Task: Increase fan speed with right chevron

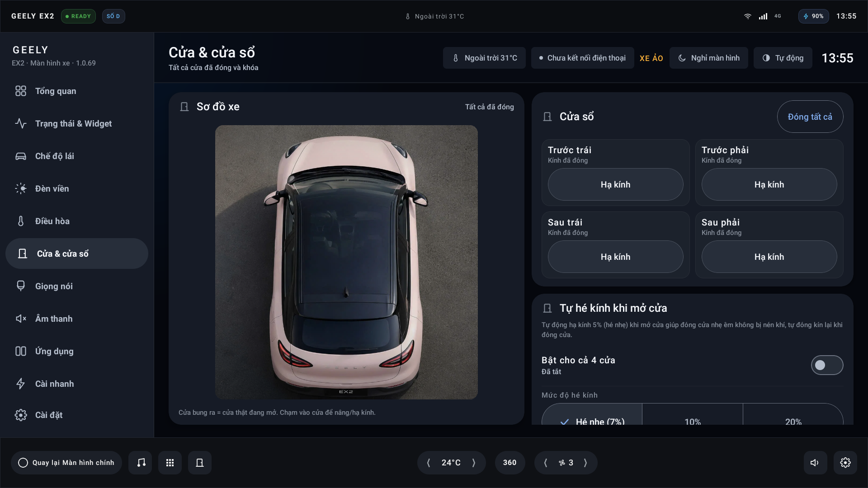Action: pos(585,462)
